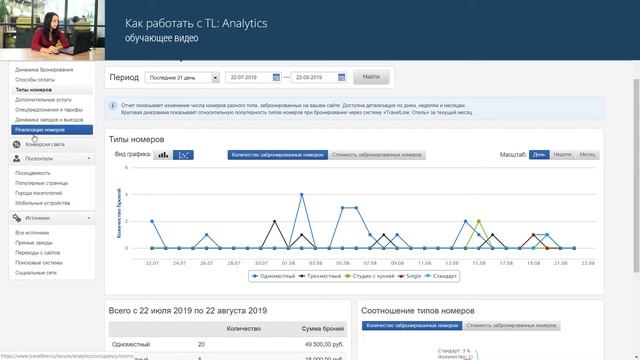Toggle Single series in chart legend
Image resolution: width=640 pixels, height=360 pixels.
coord(409,276)
